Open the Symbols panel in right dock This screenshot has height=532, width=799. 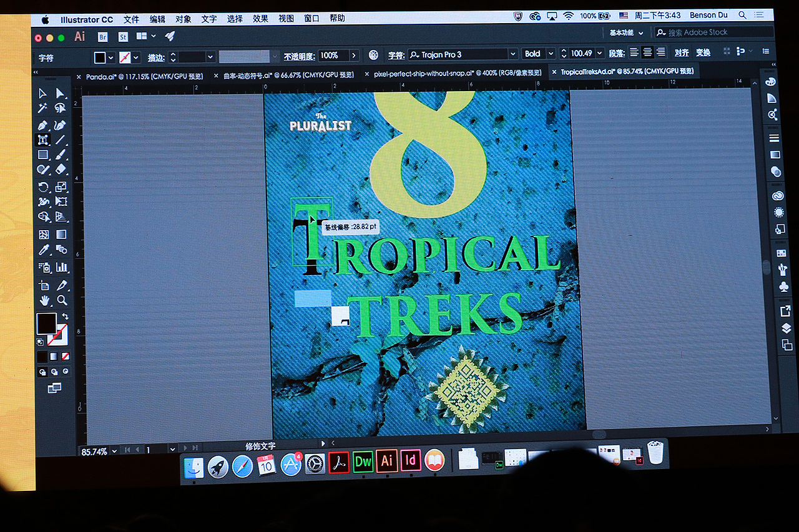pos(783,286)
